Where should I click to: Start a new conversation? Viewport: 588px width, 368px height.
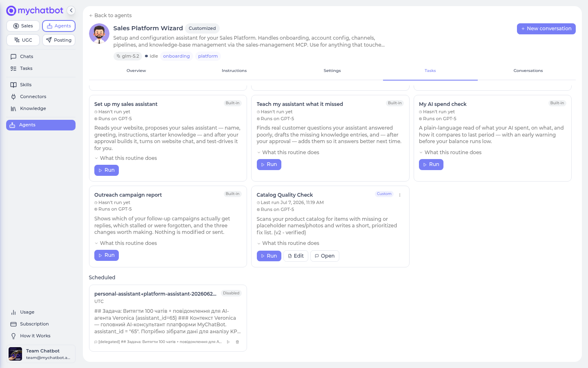546,29
